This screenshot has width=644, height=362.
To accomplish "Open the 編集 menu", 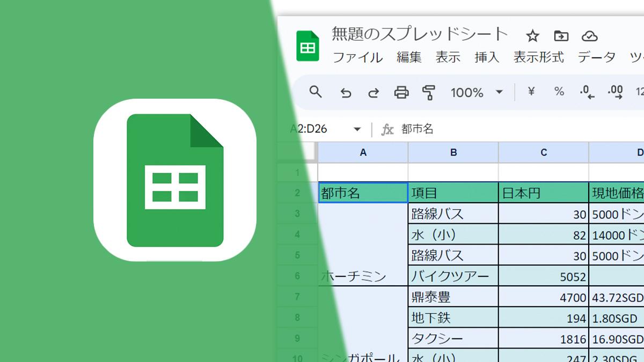I will pos(409,57).
